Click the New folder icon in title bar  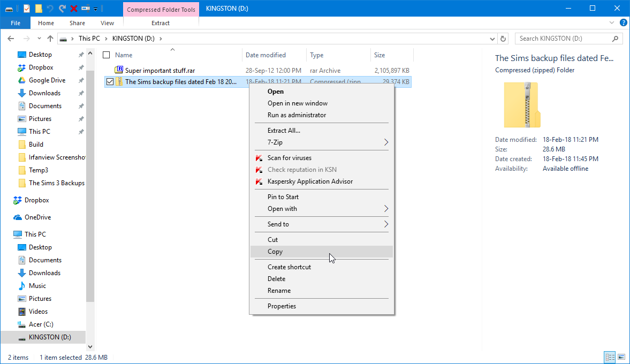tap(39, 9)
